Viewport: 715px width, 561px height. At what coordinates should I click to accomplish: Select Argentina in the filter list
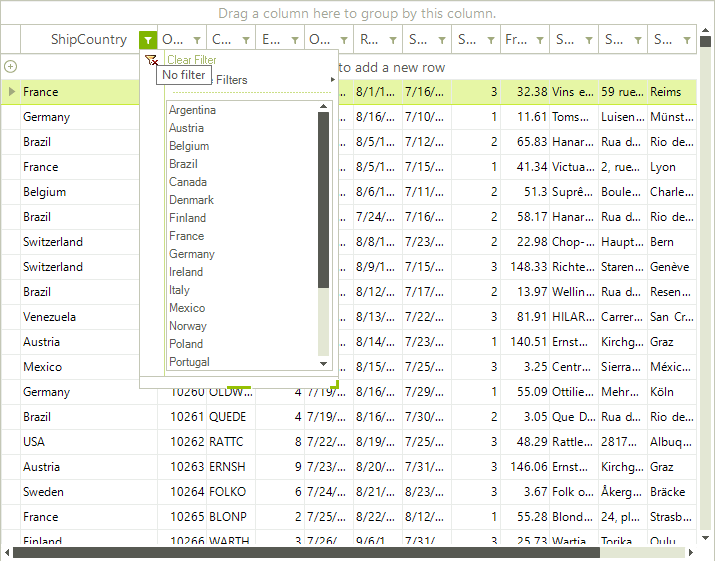click(x=192, y=110)
